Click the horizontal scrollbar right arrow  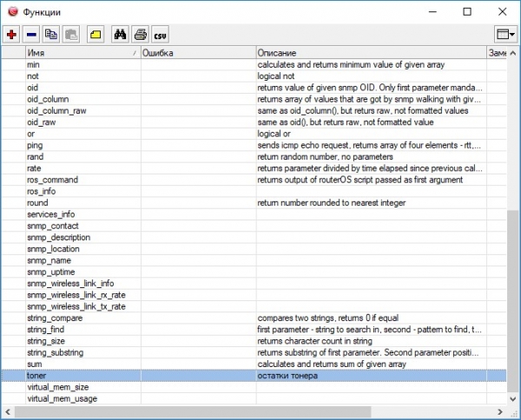pos(500,413)
